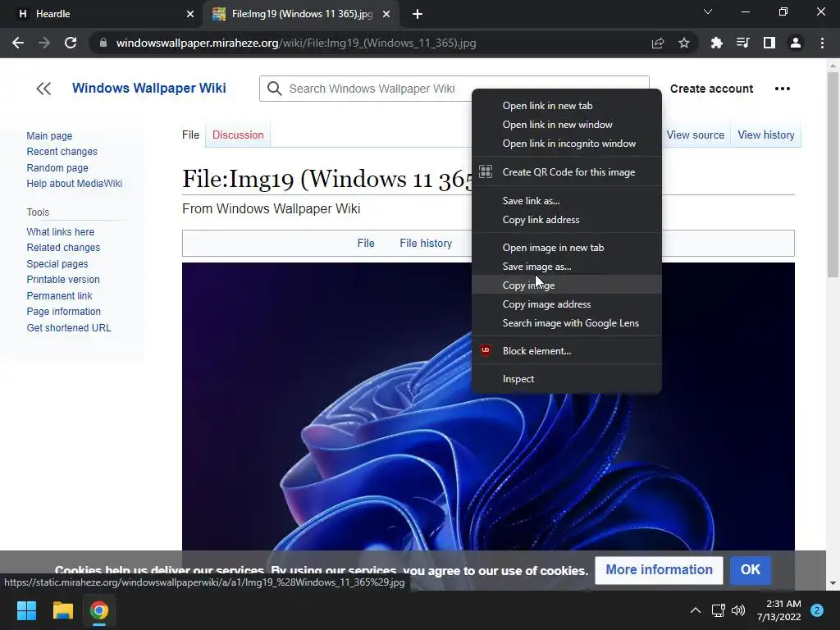Open the Discussion tab
Screen dimensions: 840x630
(x=238, y=135)
